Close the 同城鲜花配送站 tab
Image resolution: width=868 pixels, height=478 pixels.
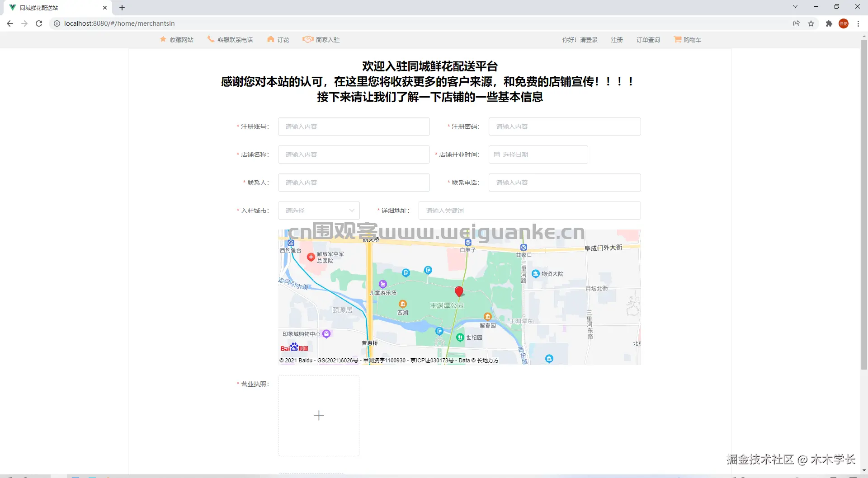coord(105,8)
